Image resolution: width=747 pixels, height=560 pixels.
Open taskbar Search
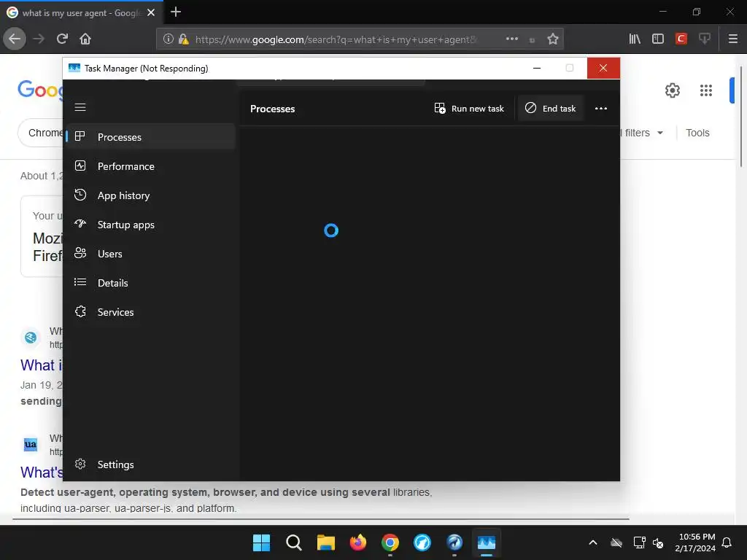(294, 542)
